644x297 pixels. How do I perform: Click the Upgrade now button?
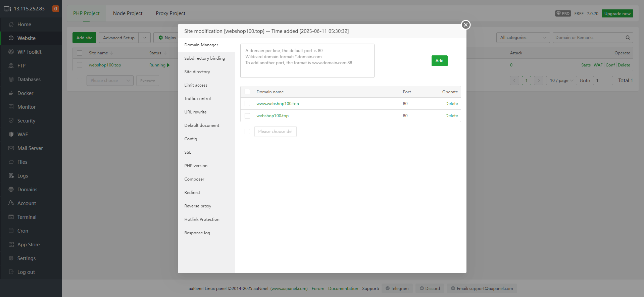click(617, 13)
